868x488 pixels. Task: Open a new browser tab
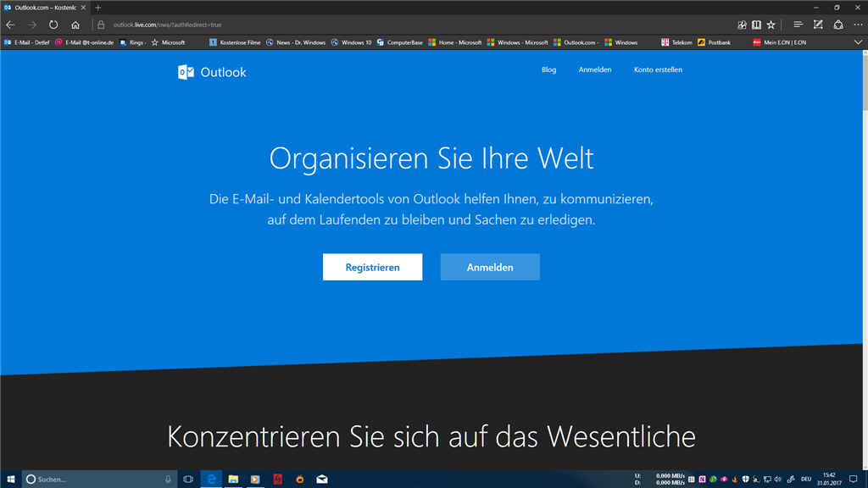point(98,8)
